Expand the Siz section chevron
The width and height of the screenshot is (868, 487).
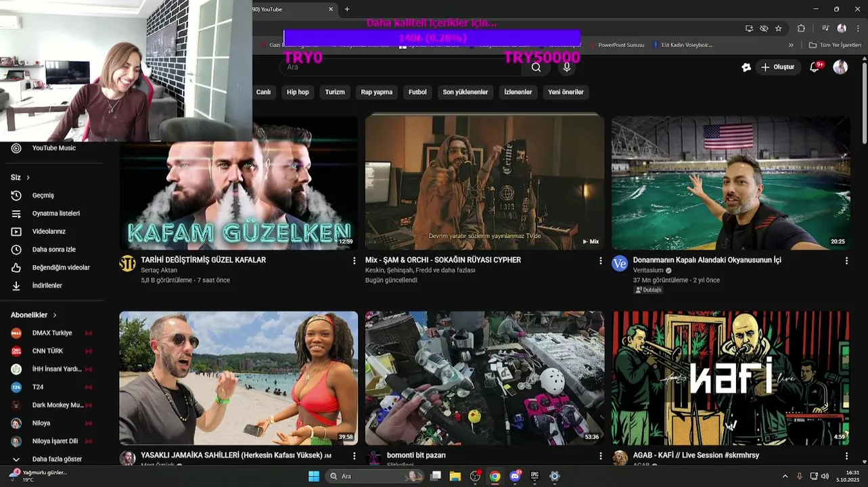tap(28, 178)
